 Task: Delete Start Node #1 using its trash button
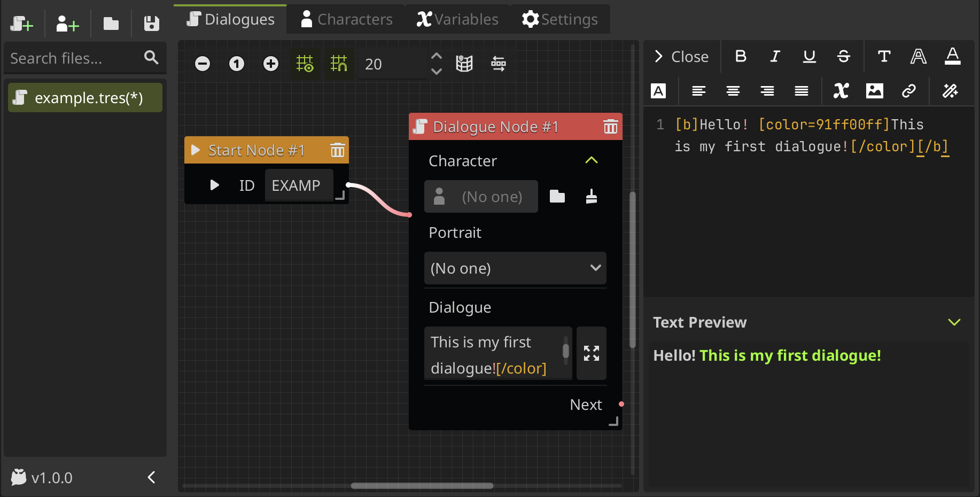[x=337, y=150]
